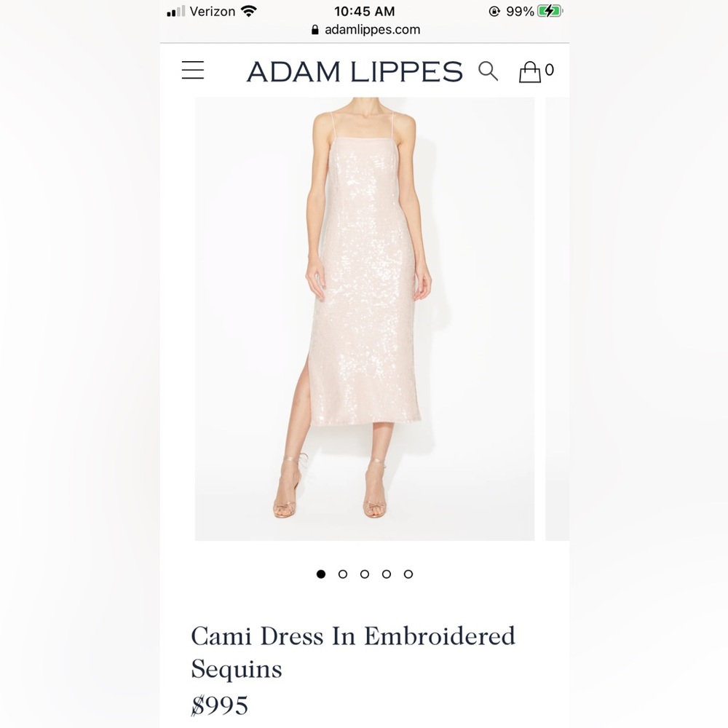Select the last carousel dot

tap(408, 574)
